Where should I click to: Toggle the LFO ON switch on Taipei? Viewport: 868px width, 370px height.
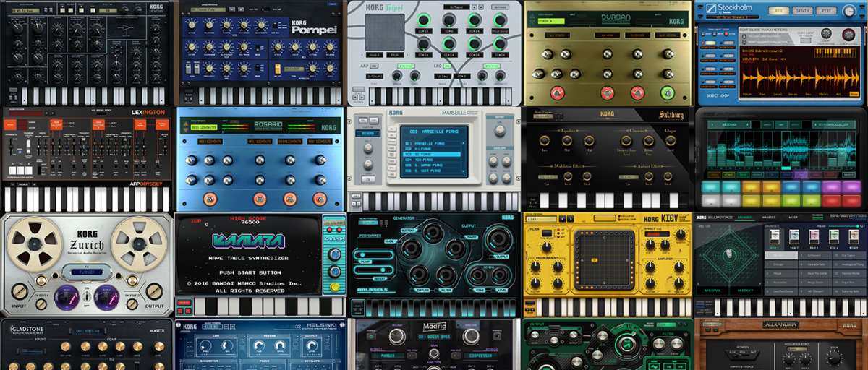click(447, 66)
